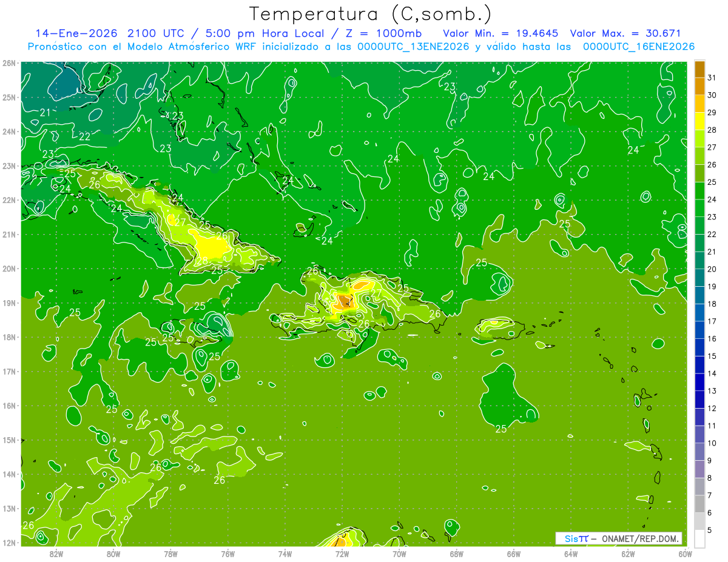Click the '20' value on the color scale
This screenshot has height=562, width=728.
click(712, 269)
